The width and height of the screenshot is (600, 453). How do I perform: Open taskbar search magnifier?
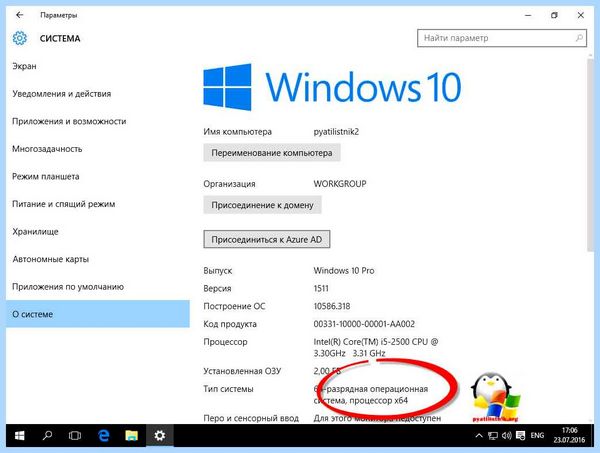(47, 435)
